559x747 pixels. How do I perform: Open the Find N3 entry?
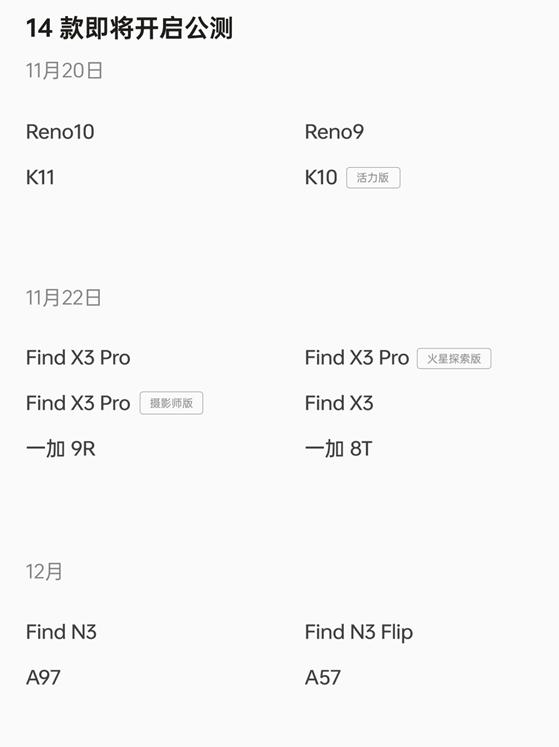coord(61,632)
